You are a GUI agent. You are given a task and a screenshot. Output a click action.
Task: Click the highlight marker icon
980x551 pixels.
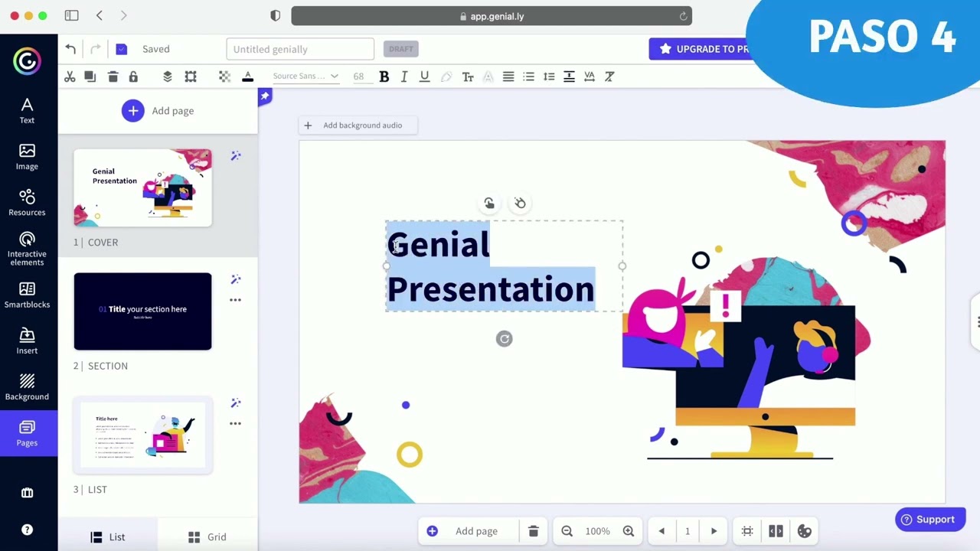[x=446, y=77]
